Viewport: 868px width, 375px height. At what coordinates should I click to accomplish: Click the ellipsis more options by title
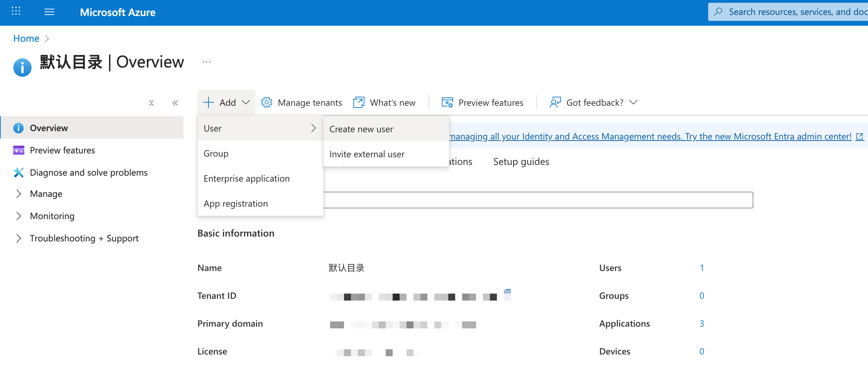click(x=206, y=62)
